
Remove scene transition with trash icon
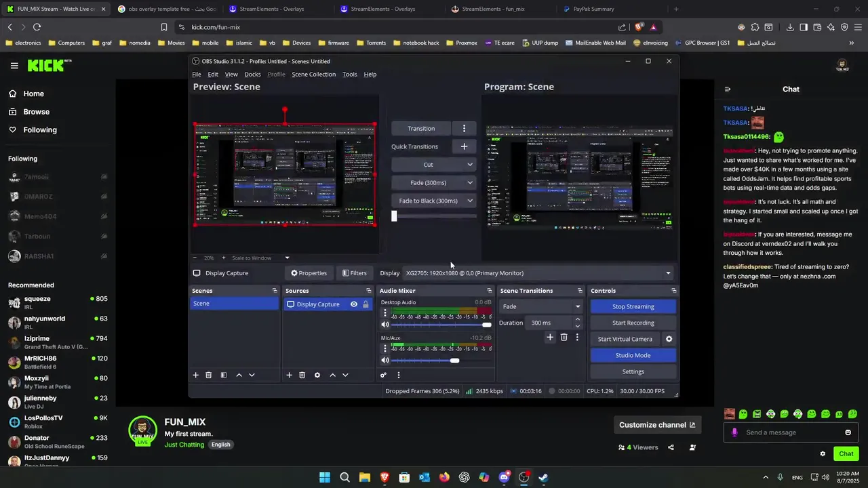(x=564, y=337)
